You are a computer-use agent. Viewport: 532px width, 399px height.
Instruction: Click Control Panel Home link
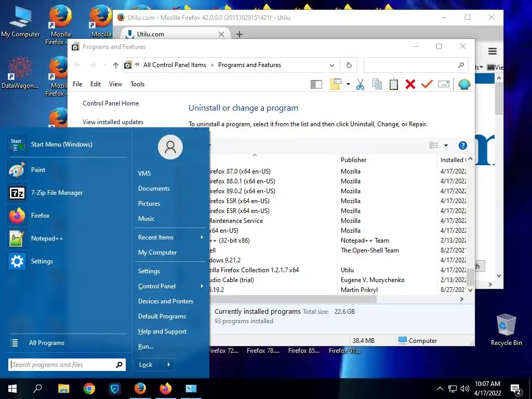pyautogui.click(x=111, y=103)
